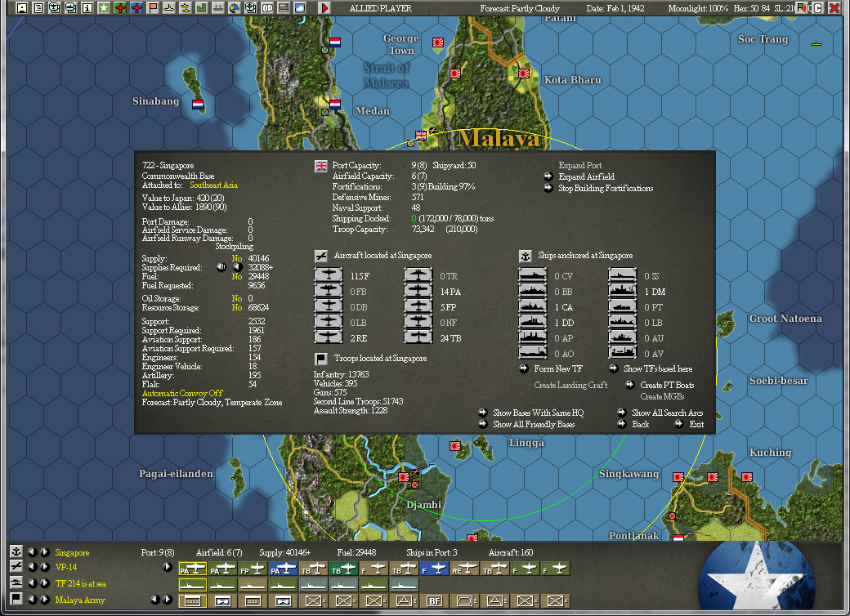This screenshot has height=616, width=850.
Task: Go to the next task force after TF 214
Action: (45, 583)
